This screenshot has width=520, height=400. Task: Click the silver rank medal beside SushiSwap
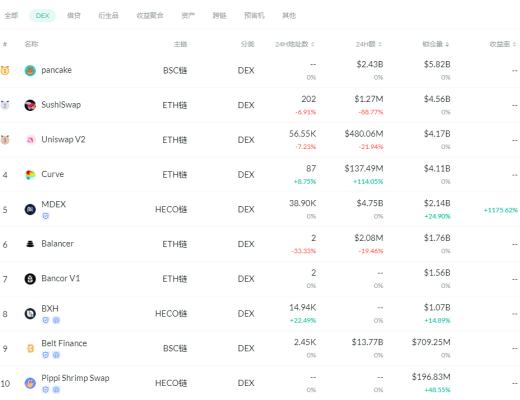click(5, 105)
